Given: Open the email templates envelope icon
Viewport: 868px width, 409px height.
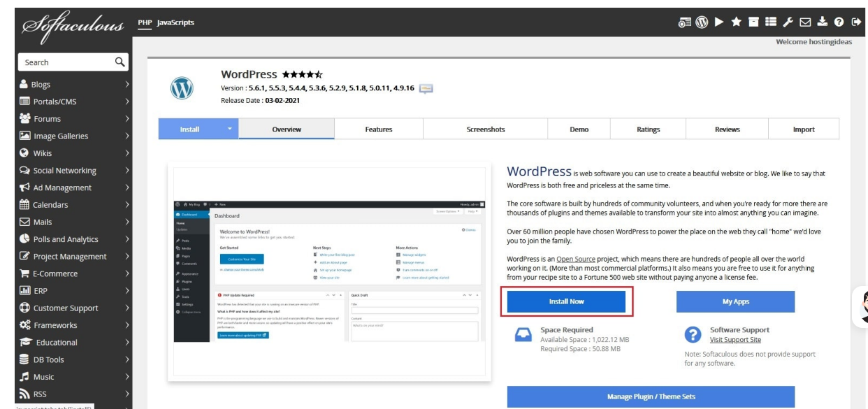Looking at the screenshot, I should (x=804, y=21).
